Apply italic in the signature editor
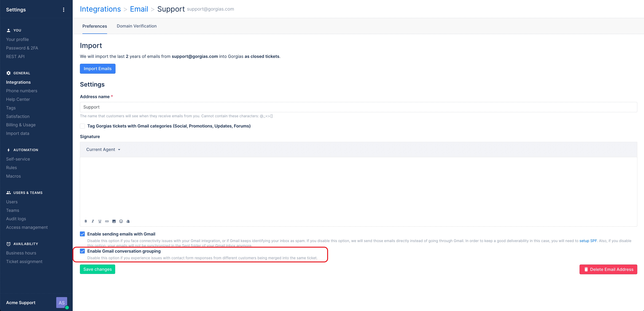The height and width of the screenshot is (311, 644). coord(93,221)
